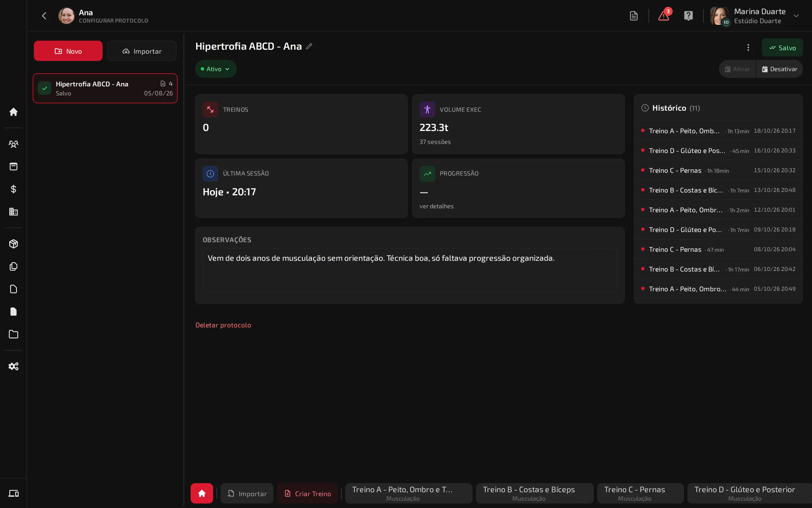Open history entry Treino C - Pernas 08/10/26
Screen dimensions: 812x508
718,249
